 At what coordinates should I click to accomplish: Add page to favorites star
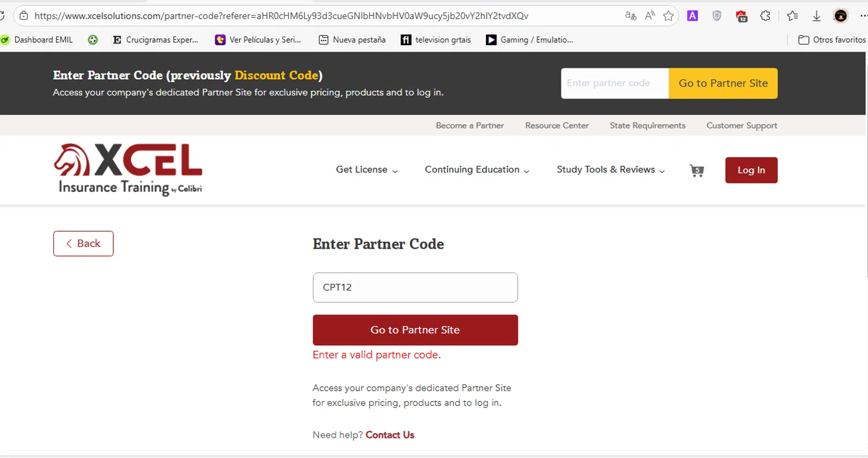coord(668,16)
